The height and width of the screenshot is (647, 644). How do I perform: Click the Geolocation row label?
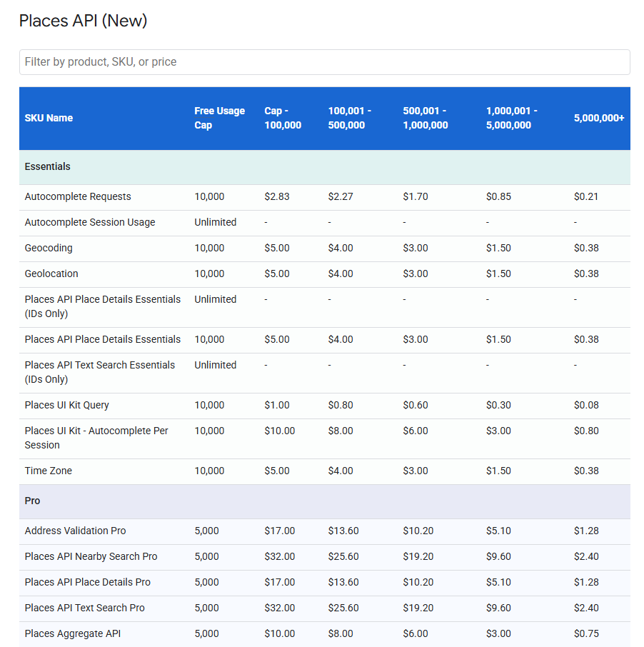click(50, 274)
